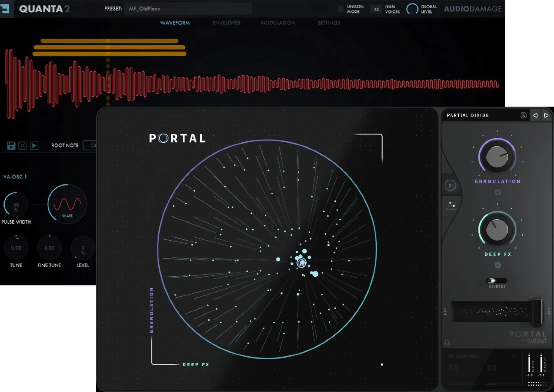
Task: Toggle the Granulation plus button
Action: click(498, 192)
